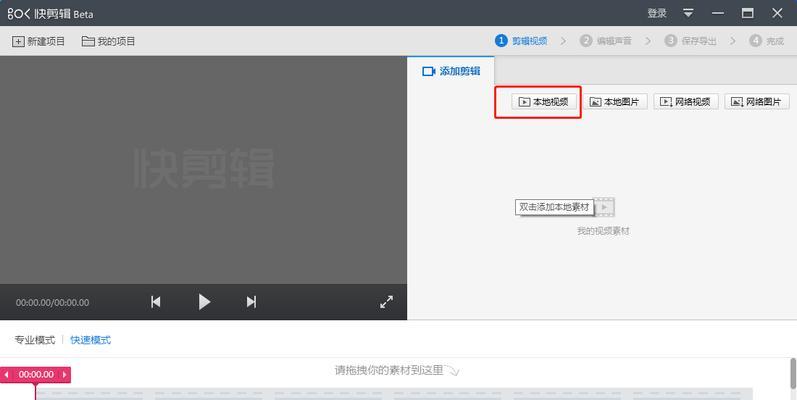The image size is (797, 400).
Task: Minimize the 快剪辑 window
Action: 718,13
